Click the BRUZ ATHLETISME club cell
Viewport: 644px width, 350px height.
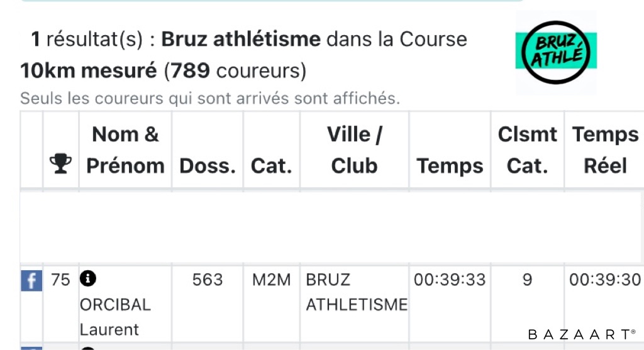point(356,292)
